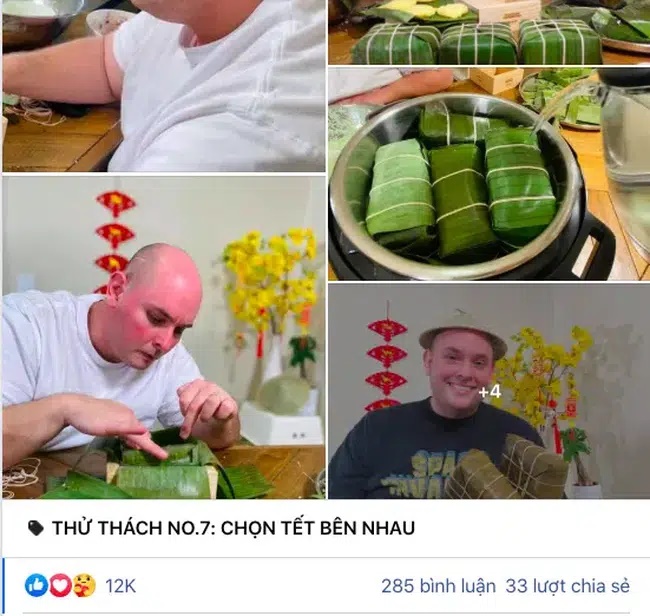
Task: Click the straw hat on the smiling man
Action: coord(463,328)
